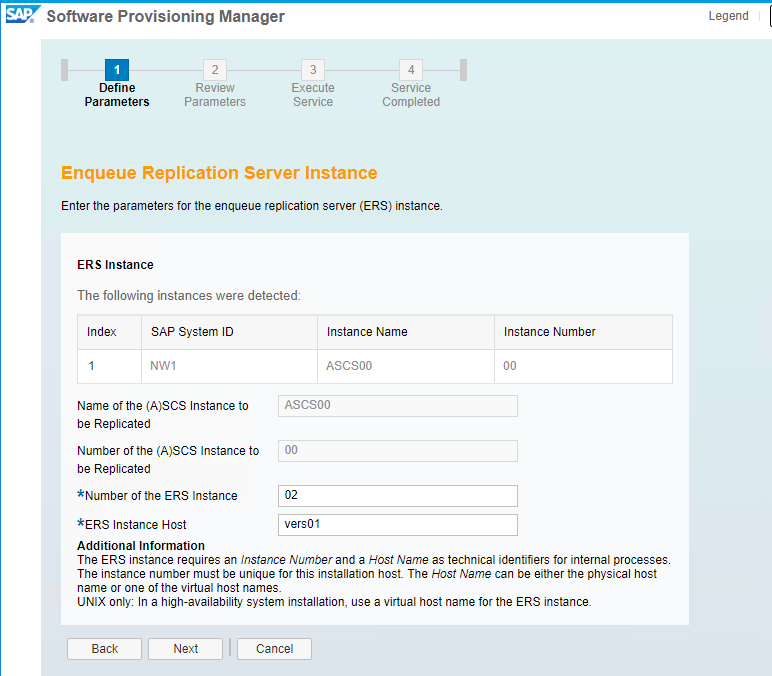Click the Instance Name column header

tap(406, 332)
